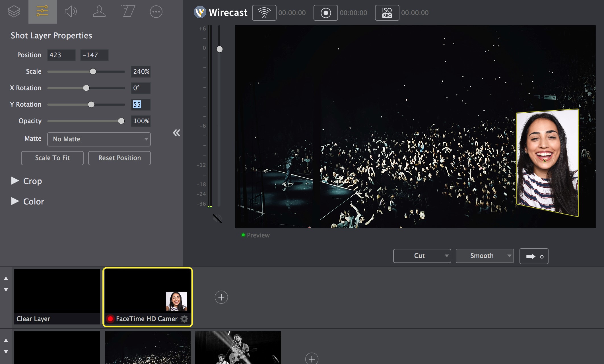Click the add shot layer plus button

(221, 297)
